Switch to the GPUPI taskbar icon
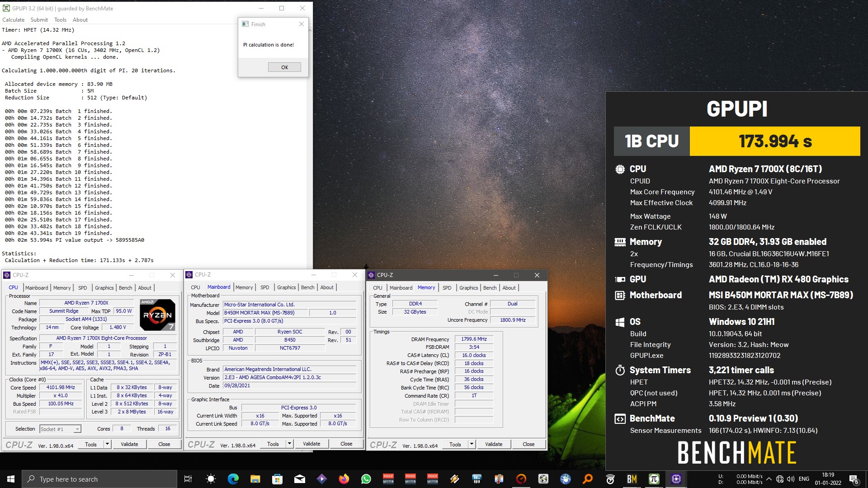The width and height of the screenshot is (868, 488). pyautogui.click(x=654, y=479)
